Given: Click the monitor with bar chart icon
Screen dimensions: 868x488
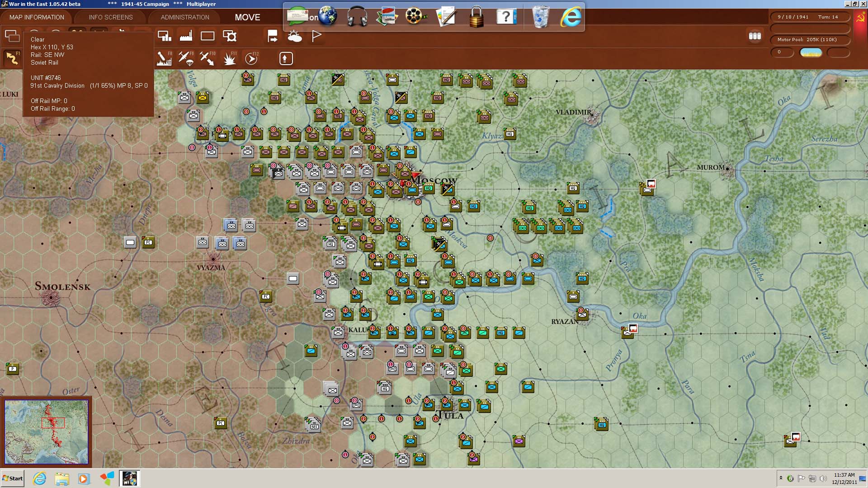Looking at the screenshot, I should (x=164, y=36).
